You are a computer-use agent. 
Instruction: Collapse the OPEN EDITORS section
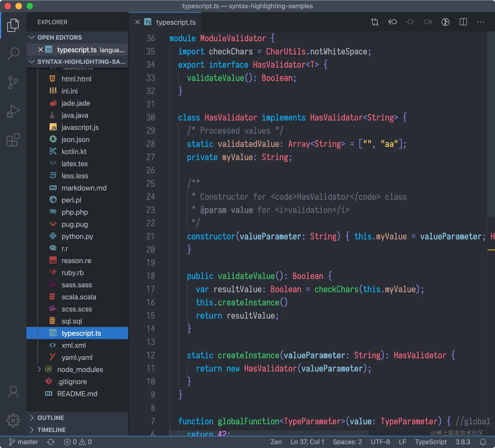pyautogui.click(x=32, y=37)
